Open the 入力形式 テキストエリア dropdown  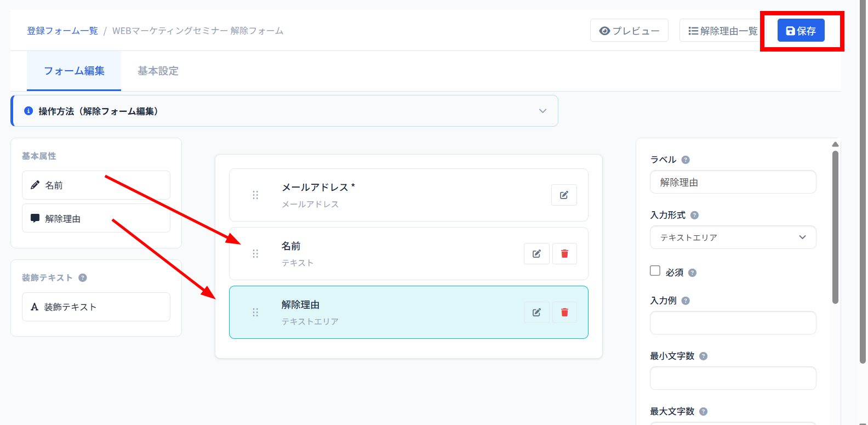point(733,237)
